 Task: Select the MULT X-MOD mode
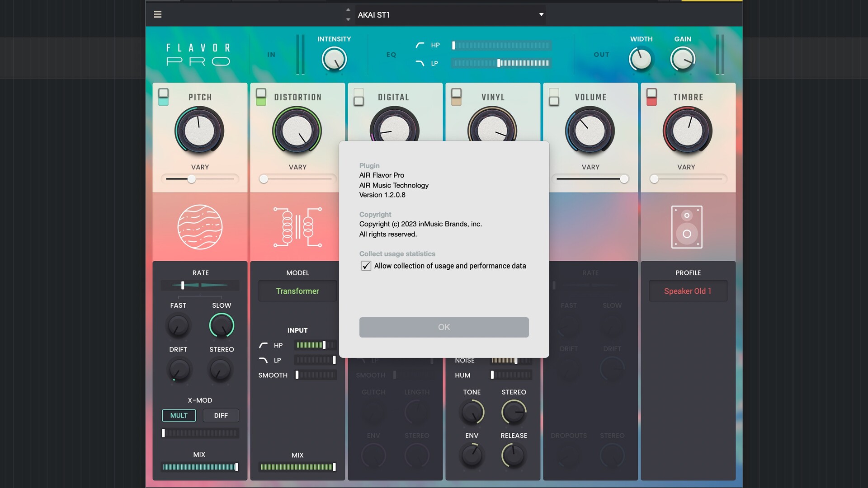coord(179,415)
